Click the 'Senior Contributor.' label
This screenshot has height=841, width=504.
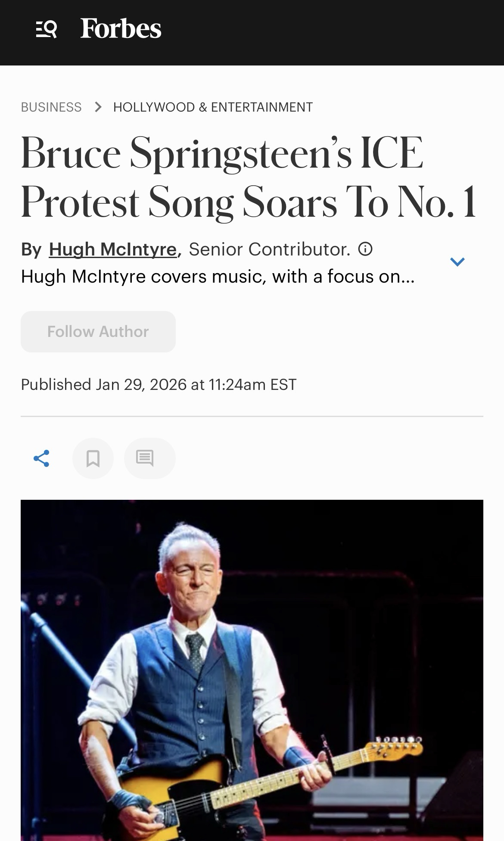pyautogui.click(x=270, y=249)
